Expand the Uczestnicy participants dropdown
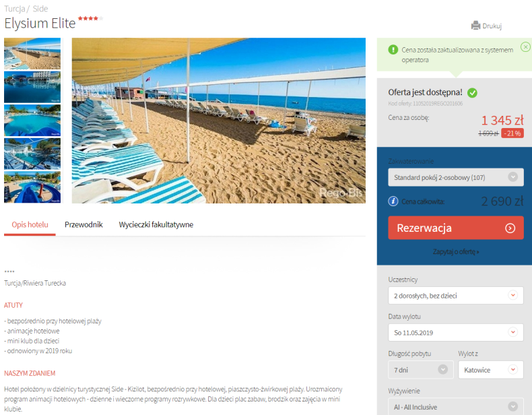Screen dimensions: 532x415 point(456,296)
